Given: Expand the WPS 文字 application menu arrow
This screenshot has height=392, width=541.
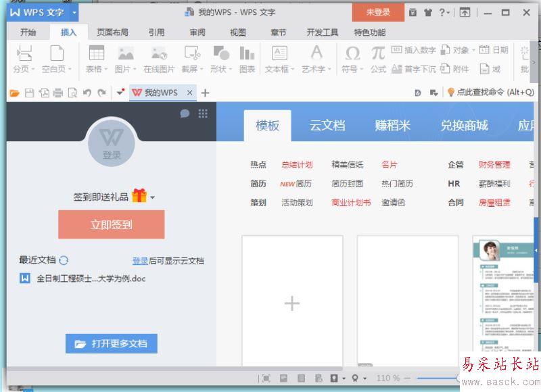Looking at the screenshot, I should pos(74,13).
